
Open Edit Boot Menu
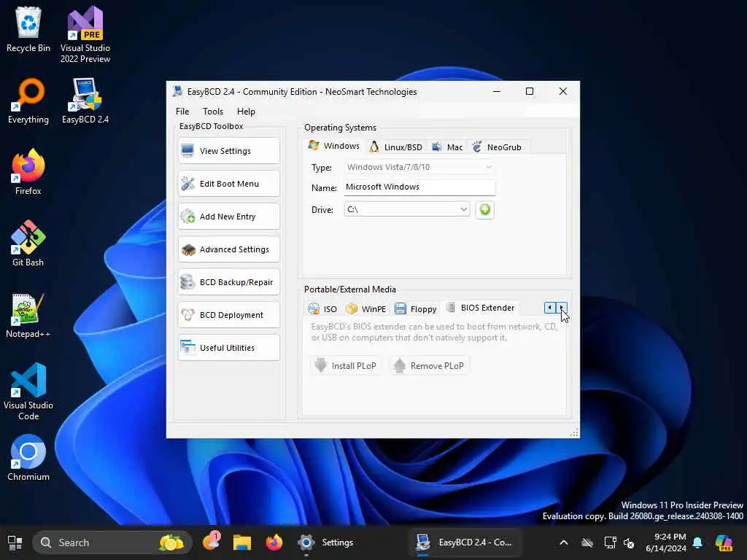click(228, 184)
